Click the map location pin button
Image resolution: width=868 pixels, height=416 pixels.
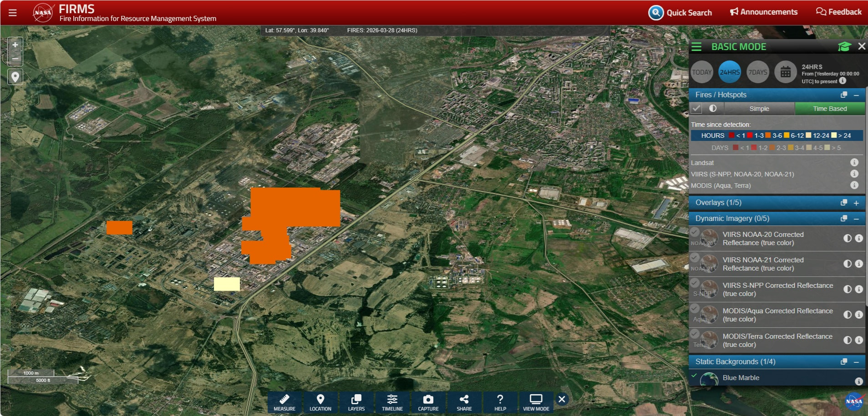click(15, 77)
